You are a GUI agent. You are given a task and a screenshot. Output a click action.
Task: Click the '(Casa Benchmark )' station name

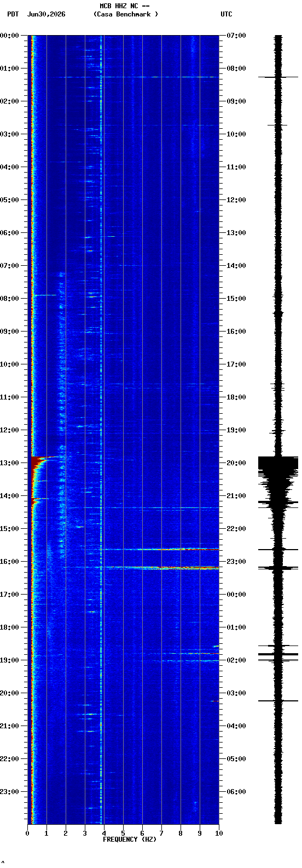tap(126, 14)
